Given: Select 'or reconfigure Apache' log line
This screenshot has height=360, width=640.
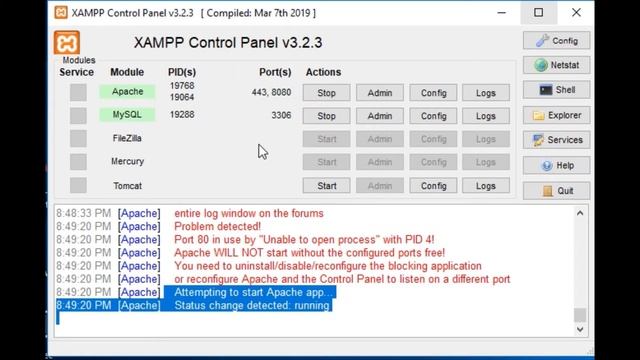Looking at the screenshot, I should 342,279.
